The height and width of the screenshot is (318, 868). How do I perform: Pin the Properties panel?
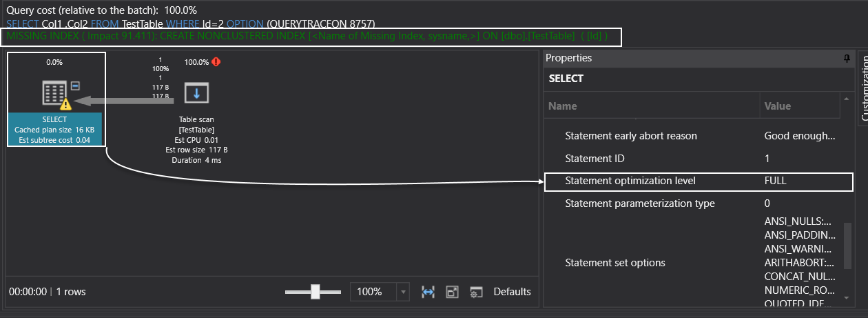[847, 59]
